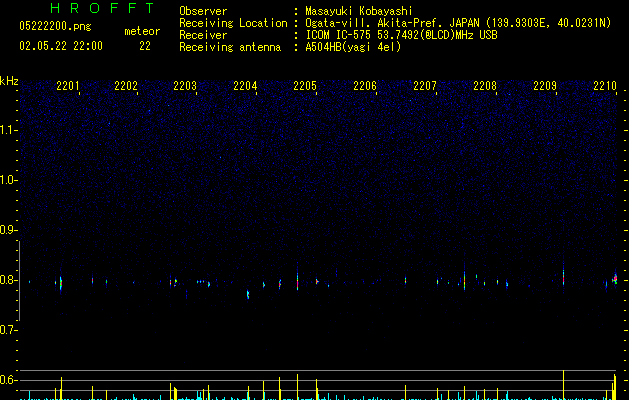Click the gray frequency range bar left of the 0.8 label
Viewport: 629px width, 400px height.
pos(19,281)
